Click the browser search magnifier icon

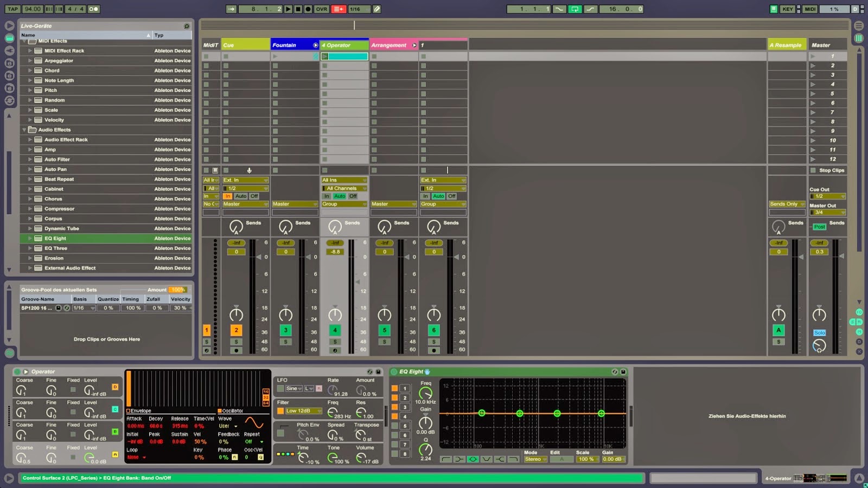[187, 26]
